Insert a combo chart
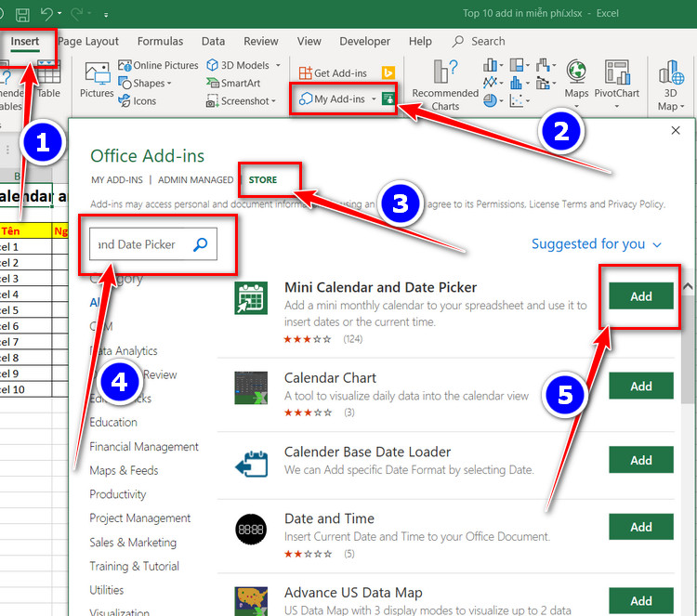 point(546,83)
